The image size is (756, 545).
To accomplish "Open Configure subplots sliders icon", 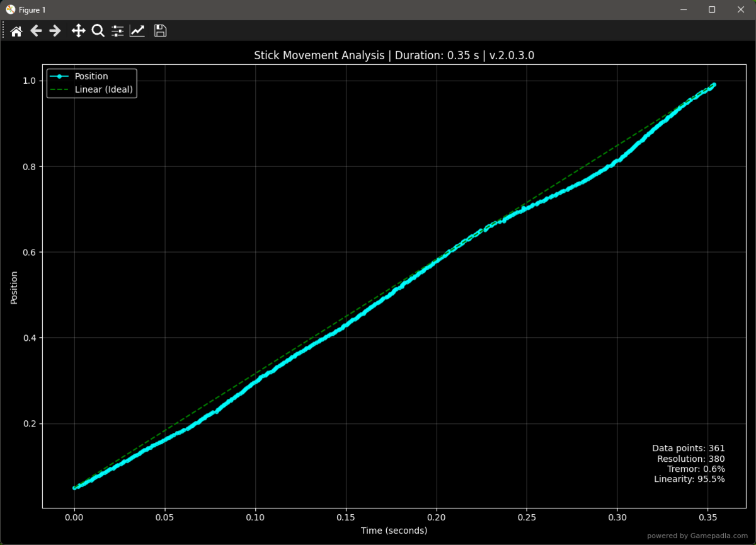I will [117, 31].
